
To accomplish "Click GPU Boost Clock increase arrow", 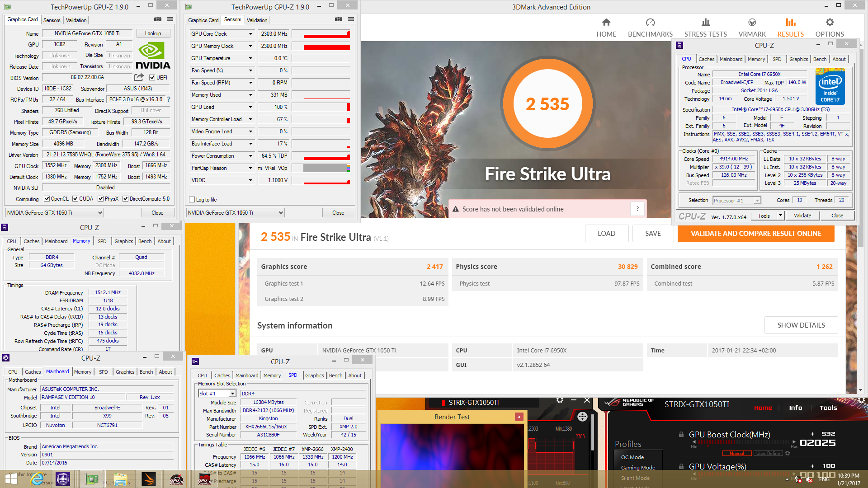I will (x=794, y=442).
